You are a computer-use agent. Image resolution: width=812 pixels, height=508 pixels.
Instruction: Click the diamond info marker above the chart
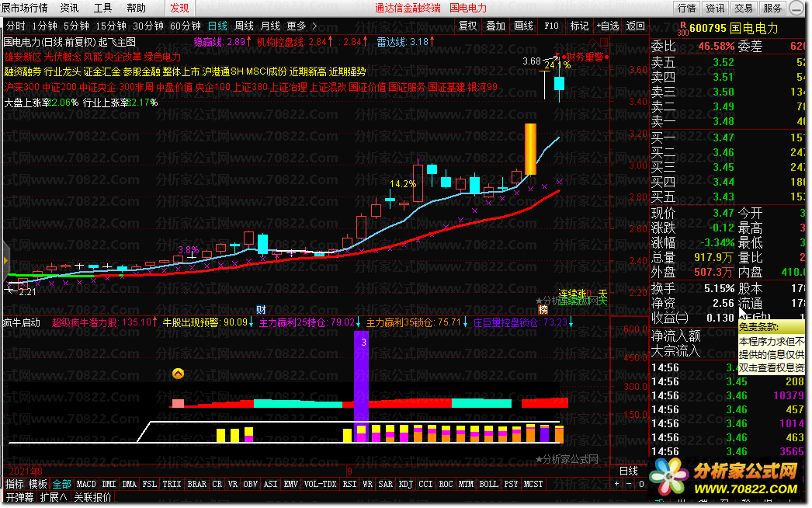click(x=592, y=42)
